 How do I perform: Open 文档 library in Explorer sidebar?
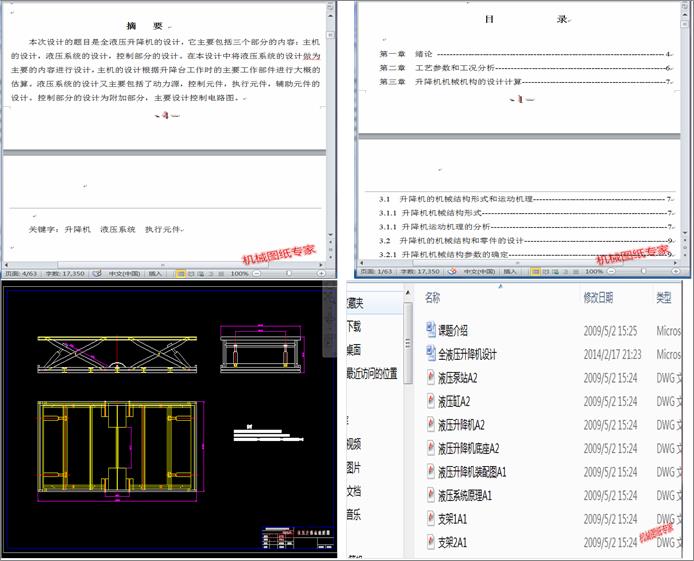tap(354, 491)
